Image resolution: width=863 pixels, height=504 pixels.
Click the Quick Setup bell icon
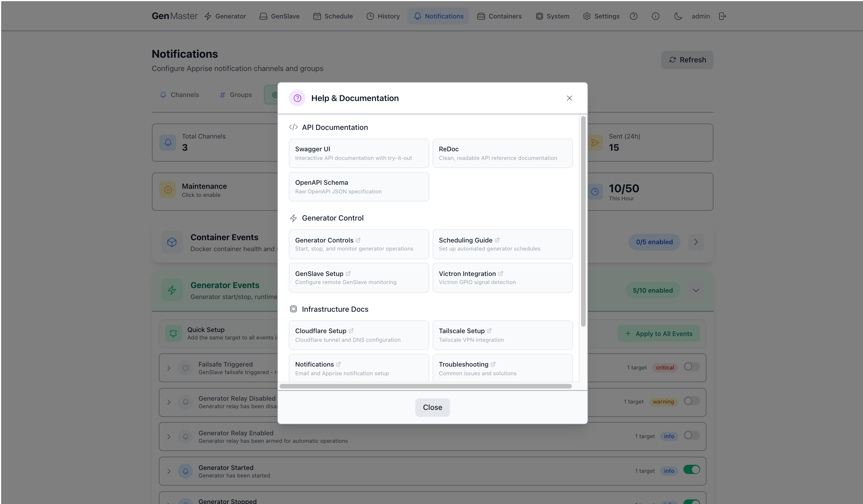[173, 333]
